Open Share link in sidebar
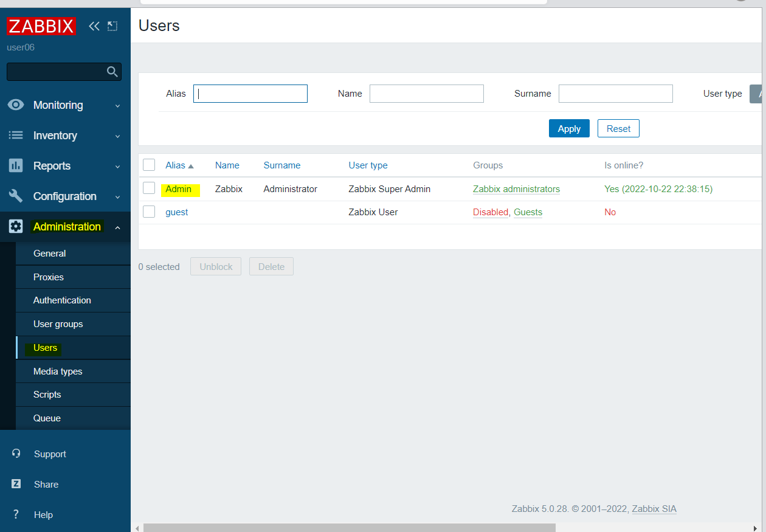 [46, 485]
